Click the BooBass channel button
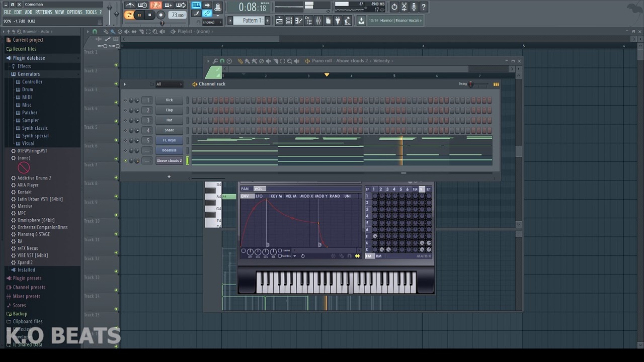644x362 pixels. pos(169,150)
